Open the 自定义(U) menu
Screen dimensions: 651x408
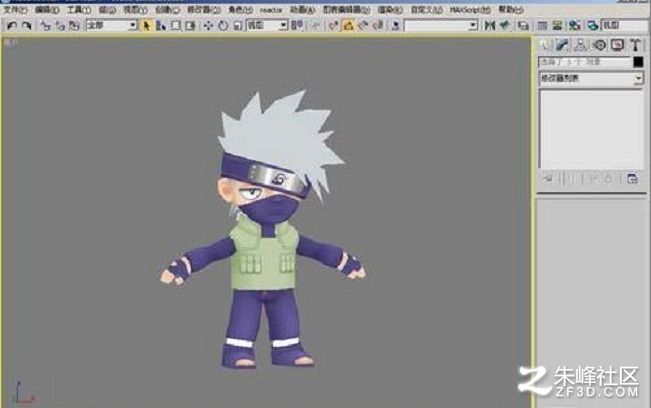coord(426,9)
